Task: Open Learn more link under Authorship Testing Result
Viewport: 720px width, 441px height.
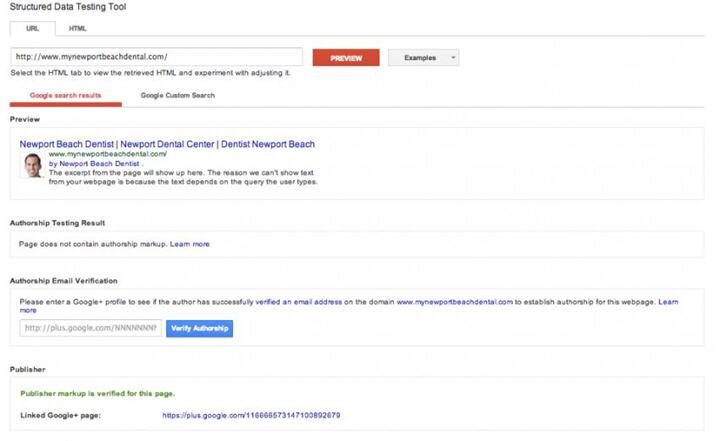Action: (x=190, y=244)
